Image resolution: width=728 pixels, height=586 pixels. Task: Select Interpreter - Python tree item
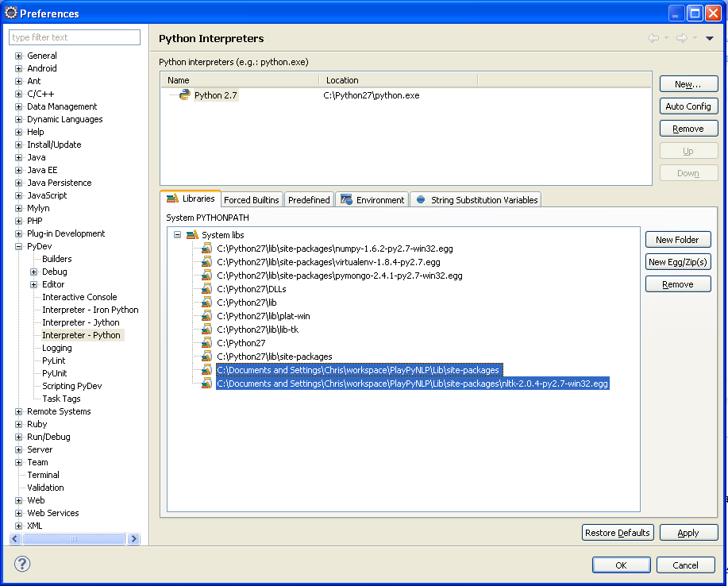coord(81,335)
